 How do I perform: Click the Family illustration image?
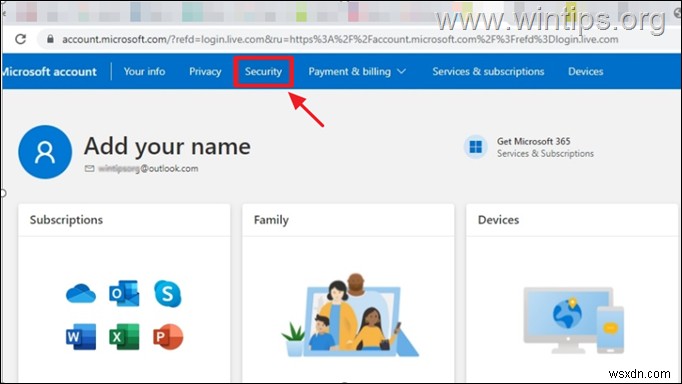click(350, 315)
